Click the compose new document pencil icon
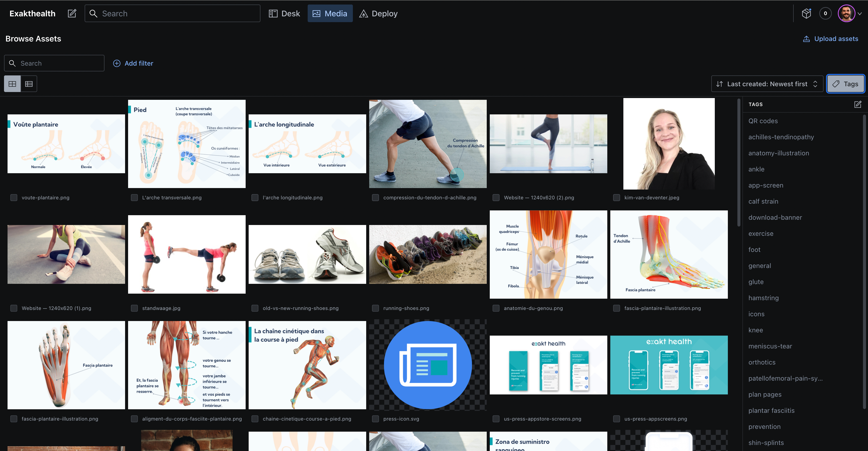Screen dimensions: 868x451 tap(72, 14)
